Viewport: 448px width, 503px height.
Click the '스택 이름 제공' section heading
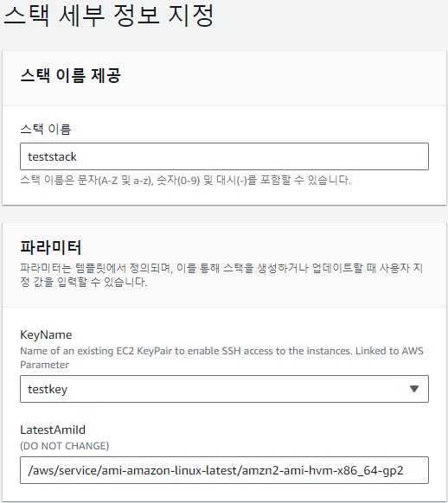click(71, 76)
